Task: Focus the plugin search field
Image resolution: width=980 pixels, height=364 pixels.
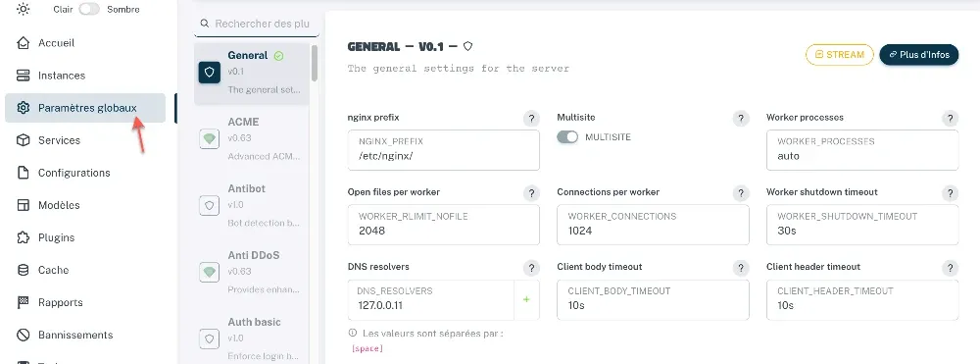Action: click(x=256, y=24)
